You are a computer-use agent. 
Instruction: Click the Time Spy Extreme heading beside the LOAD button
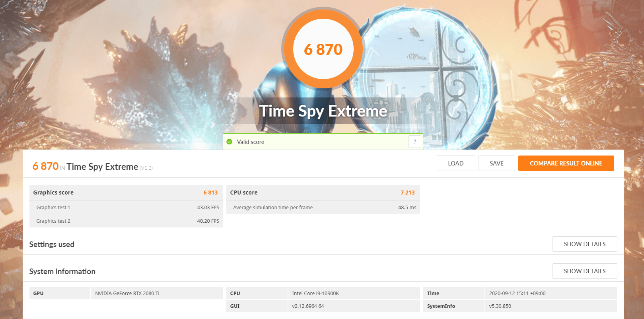[102, 167]
